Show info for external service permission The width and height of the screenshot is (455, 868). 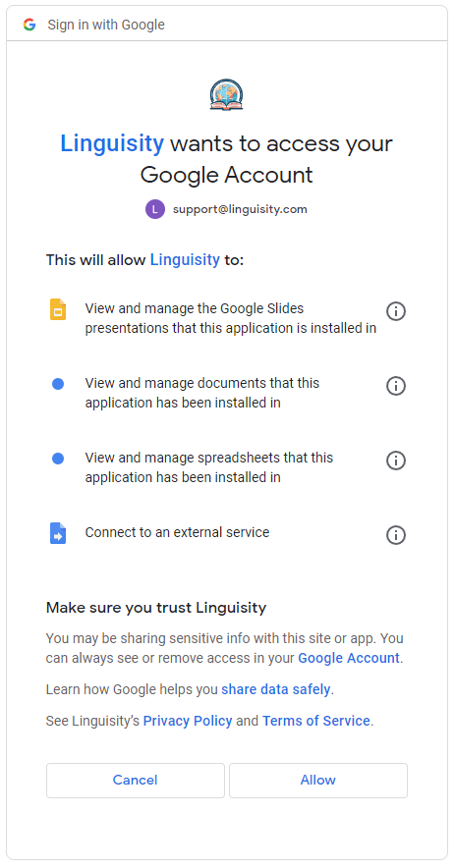coord(396,535)
